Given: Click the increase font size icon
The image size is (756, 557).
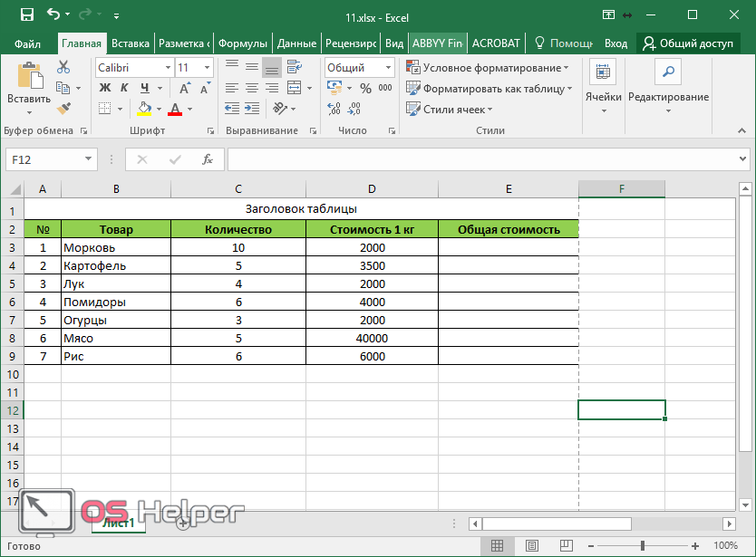Looking at the screenshot, I should (x=185, y=88).
